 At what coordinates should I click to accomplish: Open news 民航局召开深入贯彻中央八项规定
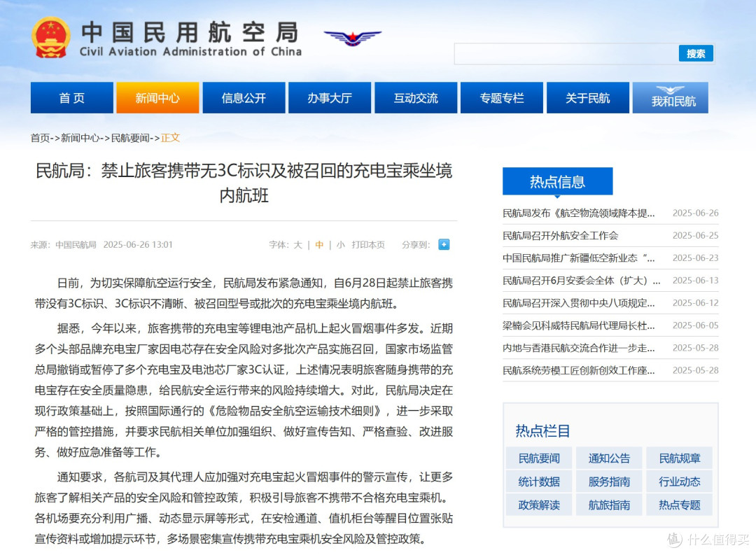(579, 303)
